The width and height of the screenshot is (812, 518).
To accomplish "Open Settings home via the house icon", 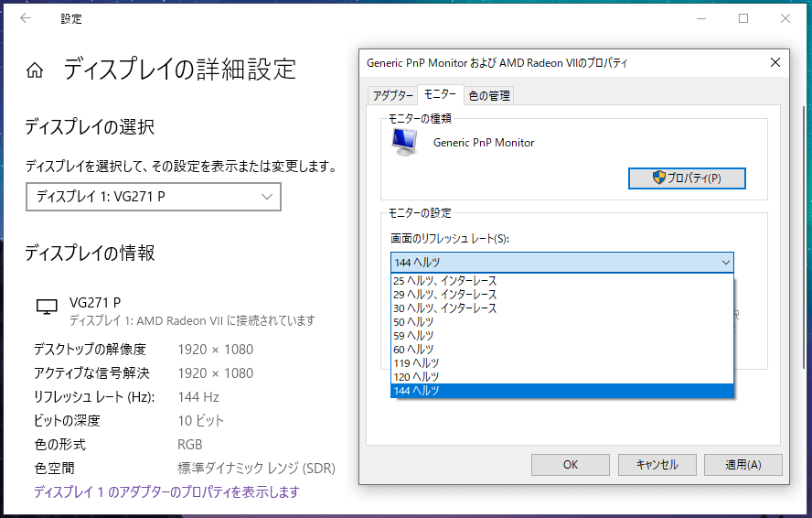I will (35, 70).
